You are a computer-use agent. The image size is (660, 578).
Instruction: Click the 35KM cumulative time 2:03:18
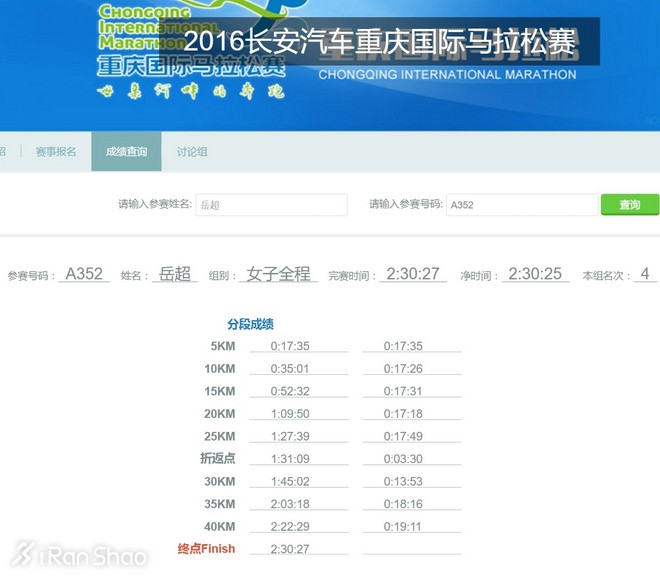(290, 504)
